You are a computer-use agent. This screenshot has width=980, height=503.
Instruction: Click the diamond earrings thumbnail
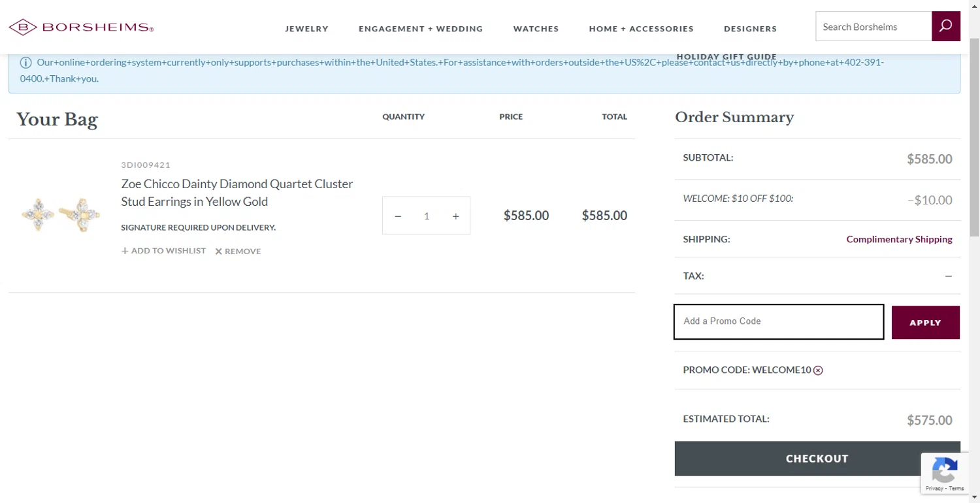[x=61, y=215]
